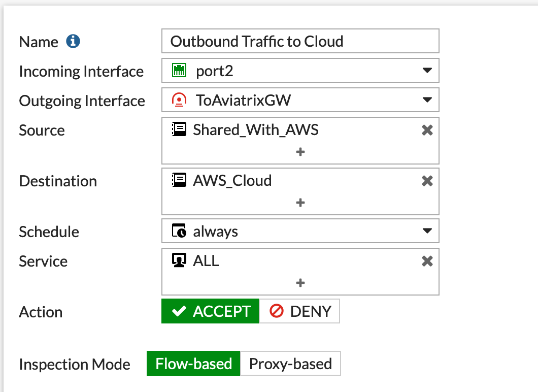Image resolution: width=538 pixels, height=392 pixels.
Task: Select Flow-based inspection mode
Action: coord(193,364)
